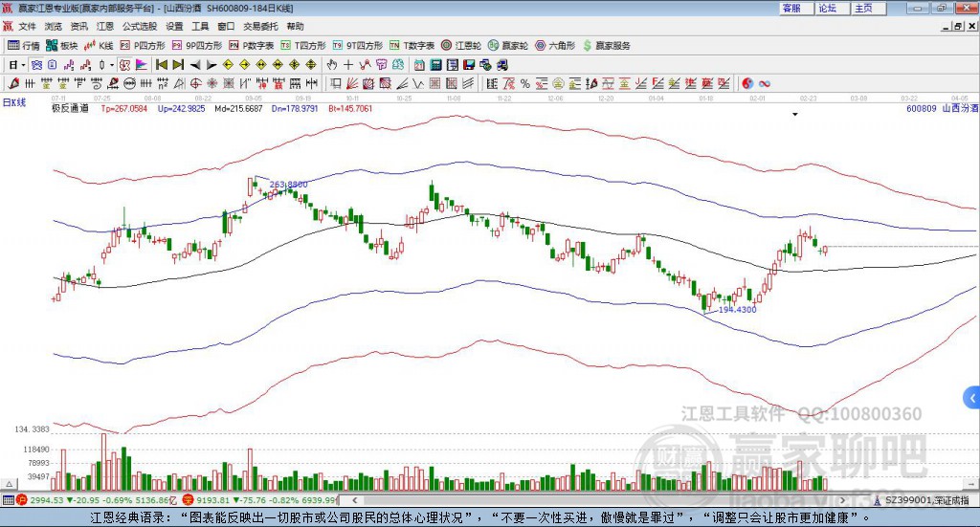Click the 客服 customer service button
This screenshot has height=527, width=980.
796,8
